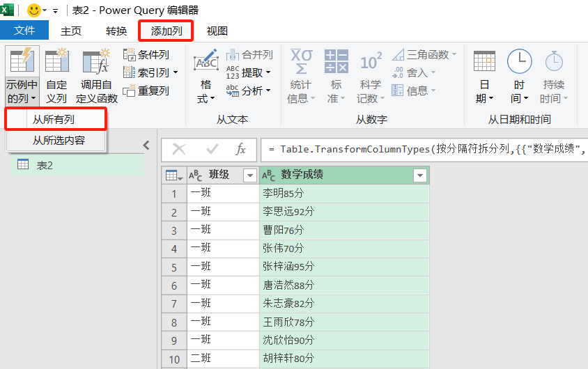Select row number 1

pos(174,194)
